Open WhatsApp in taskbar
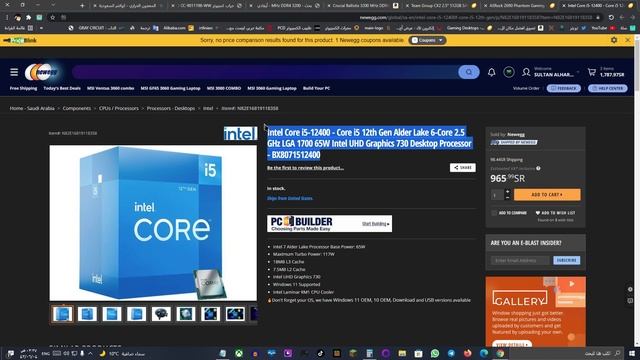This screenshot has width=640, height=360. (x=435, y=353)
